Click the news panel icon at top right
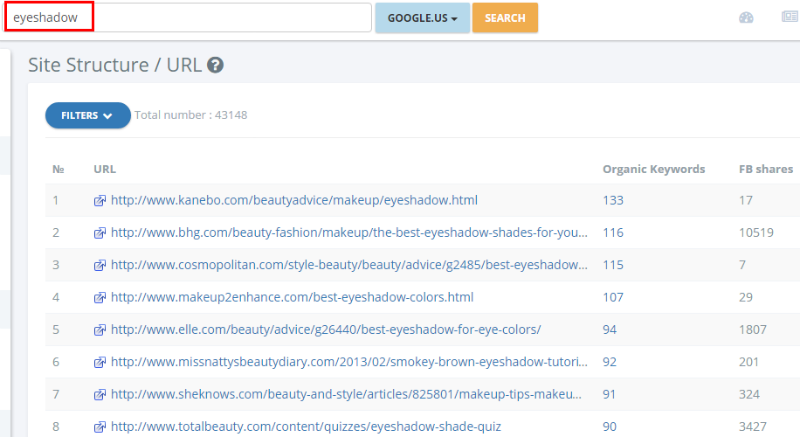 click(x=790, y=17)
